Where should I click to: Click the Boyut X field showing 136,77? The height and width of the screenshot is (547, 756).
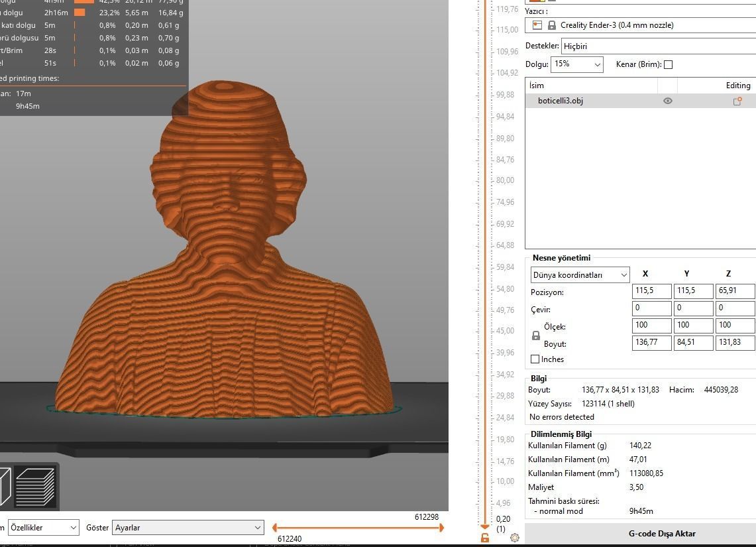coord(652,343)
